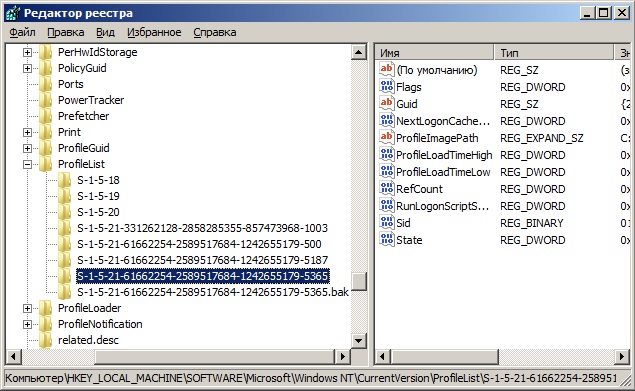Click the Prefetcher folder icon
This screenshot has width=635, height=391.
[46, 116]
